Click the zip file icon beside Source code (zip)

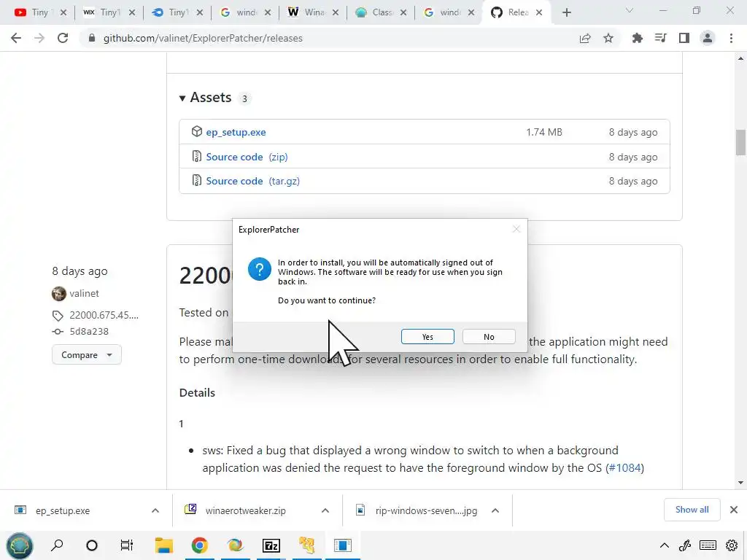click(196, 156)
